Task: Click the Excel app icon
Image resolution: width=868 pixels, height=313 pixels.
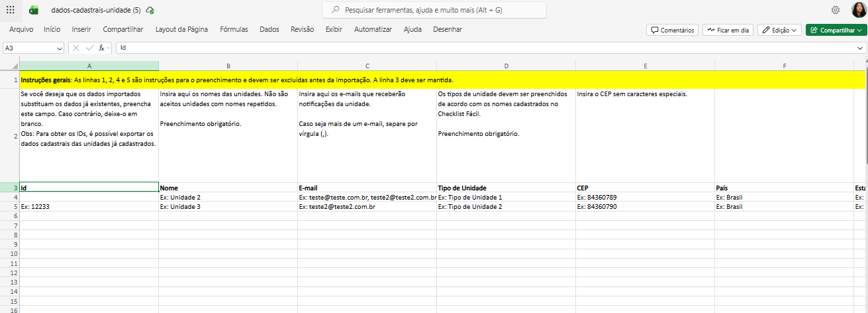Action: pyautogui.click(x=34, y=10)
